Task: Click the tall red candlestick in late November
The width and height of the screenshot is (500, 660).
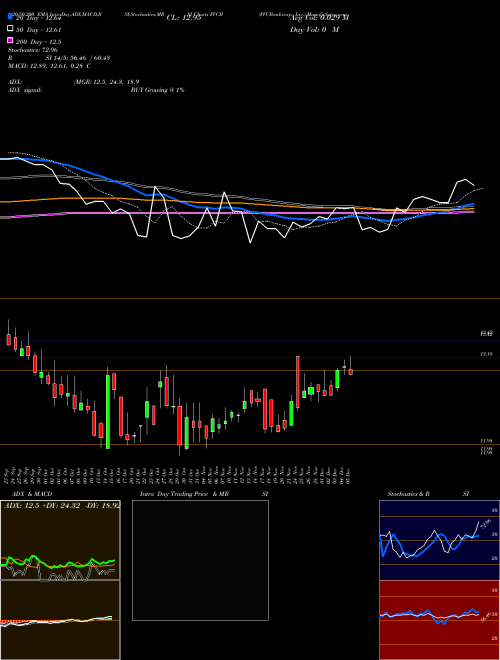Action: (298, 382)
